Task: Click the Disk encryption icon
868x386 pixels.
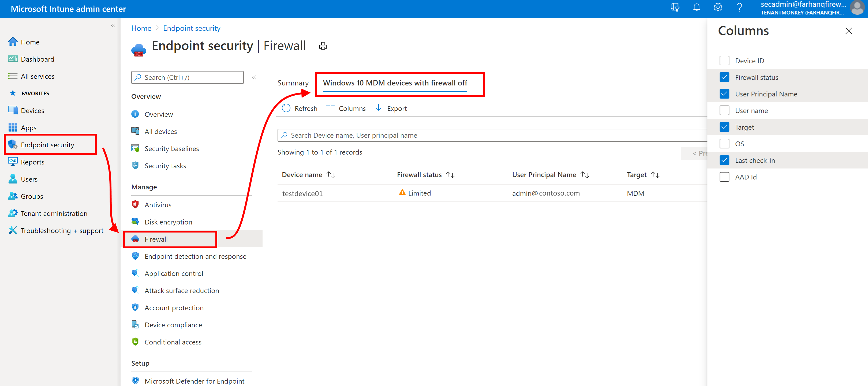Action: coord(134,222)
